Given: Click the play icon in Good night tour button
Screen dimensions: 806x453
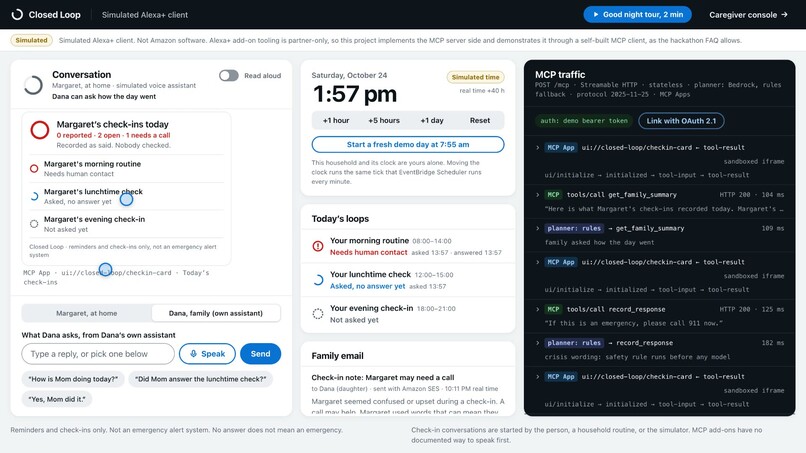Looking at the screenshot, I should (x=596, y=14).
